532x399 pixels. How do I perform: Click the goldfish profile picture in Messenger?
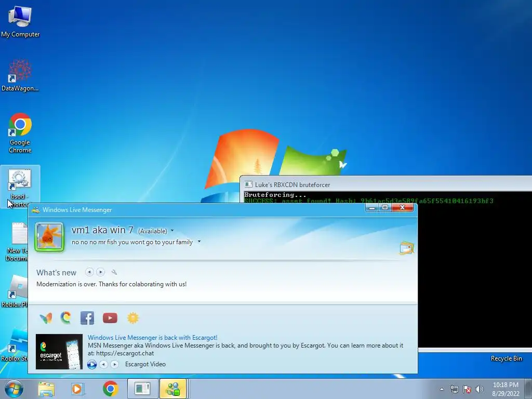point(49,236)
